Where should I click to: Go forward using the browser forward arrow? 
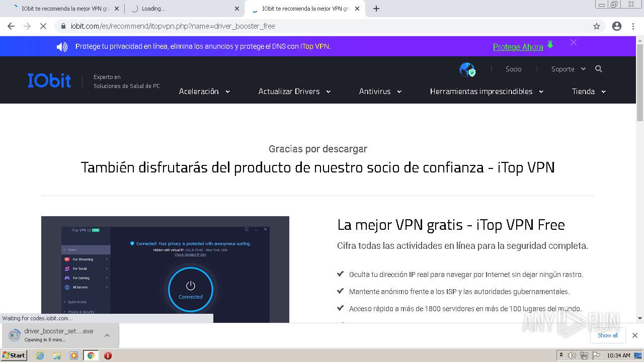[27, 26]
